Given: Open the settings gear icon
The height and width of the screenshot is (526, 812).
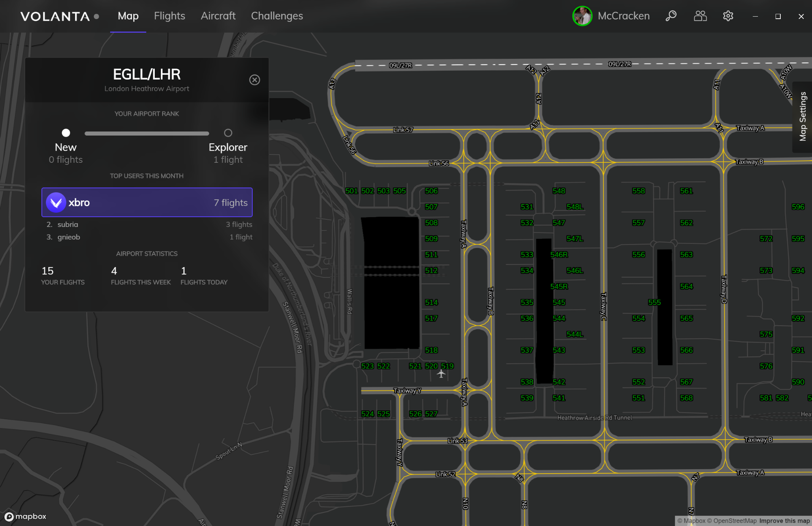Looking at the screenshot, I should coord(728,16).
